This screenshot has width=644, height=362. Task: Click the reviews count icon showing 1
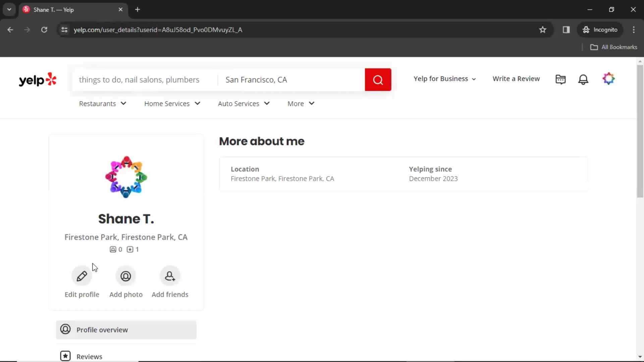[x=130, y=249]
